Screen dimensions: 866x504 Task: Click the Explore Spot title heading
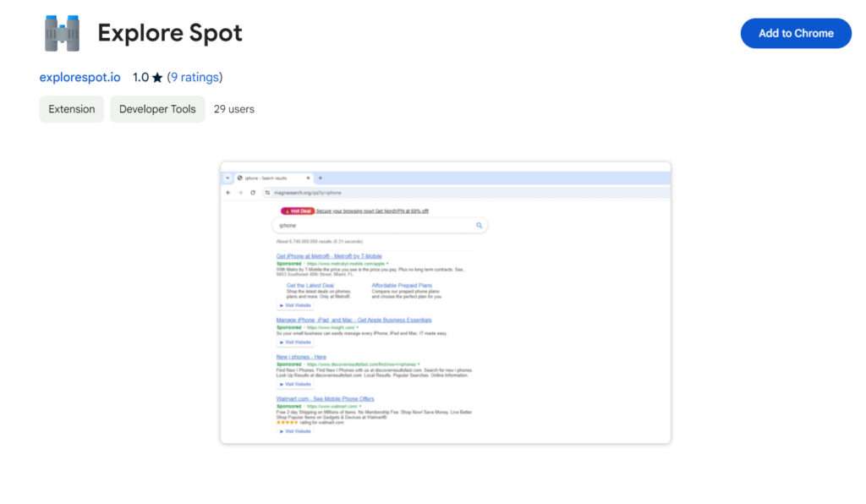(x=169, y=33)
